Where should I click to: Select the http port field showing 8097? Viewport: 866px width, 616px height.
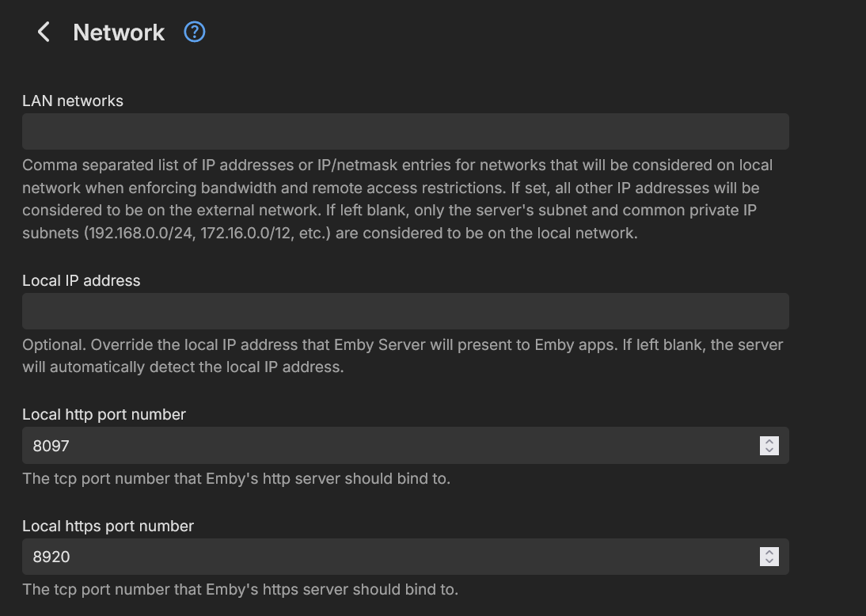[x=388, y=446]
